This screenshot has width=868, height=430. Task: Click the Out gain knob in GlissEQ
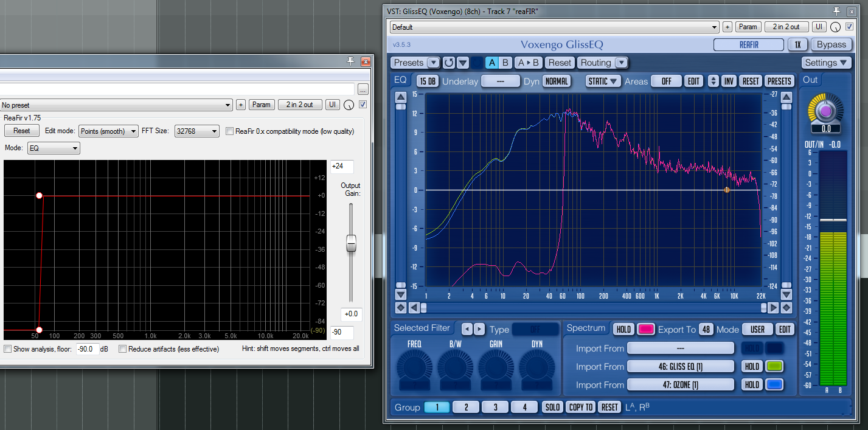[x=825, y=111]
